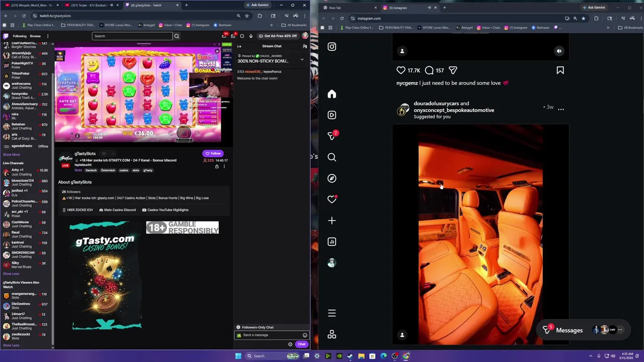Screen dimensions: 644x362
Task: Open Twitch Bits icon
Action: (x=251, y=36)
